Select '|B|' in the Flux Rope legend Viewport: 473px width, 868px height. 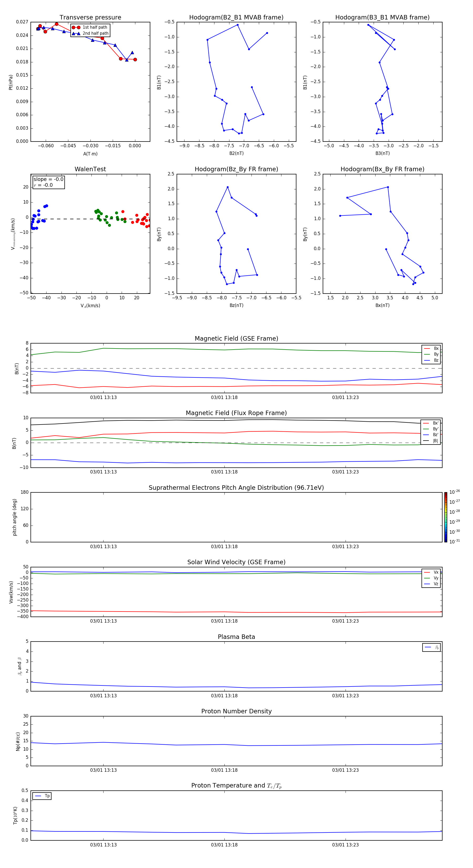pyautogui.click(x=431, y=441)
